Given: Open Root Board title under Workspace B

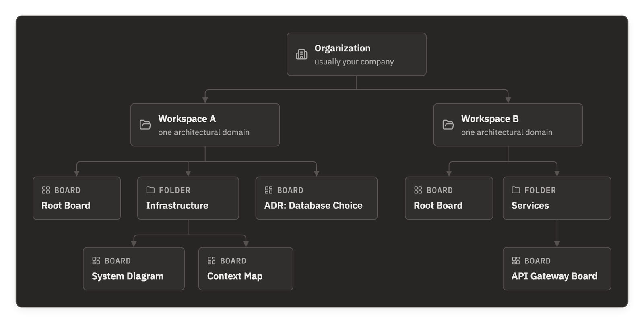Looking at the screenshot, I should (x=438, y=206).
